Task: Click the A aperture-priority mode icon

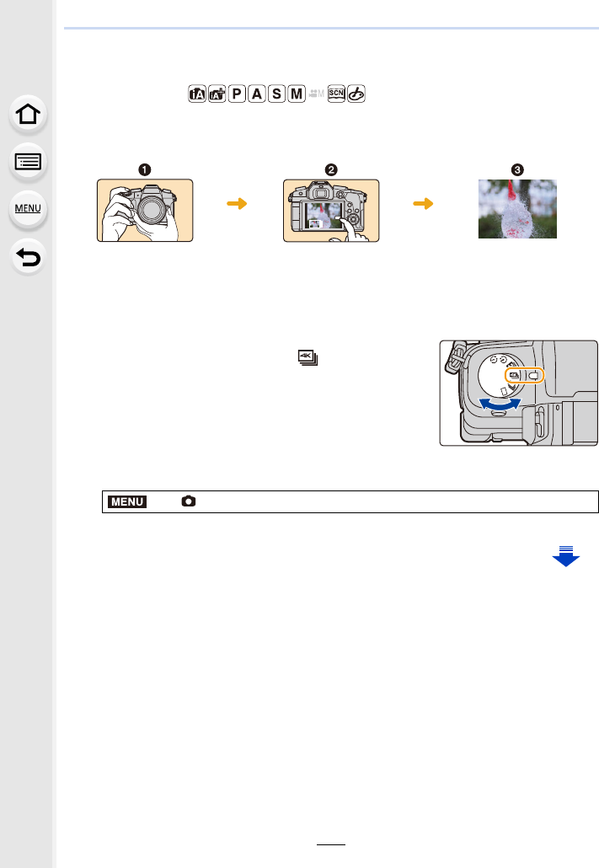Action: (x=257, y=94)
